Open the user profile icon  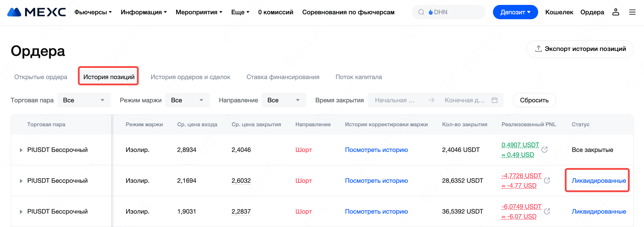(616, 12)
